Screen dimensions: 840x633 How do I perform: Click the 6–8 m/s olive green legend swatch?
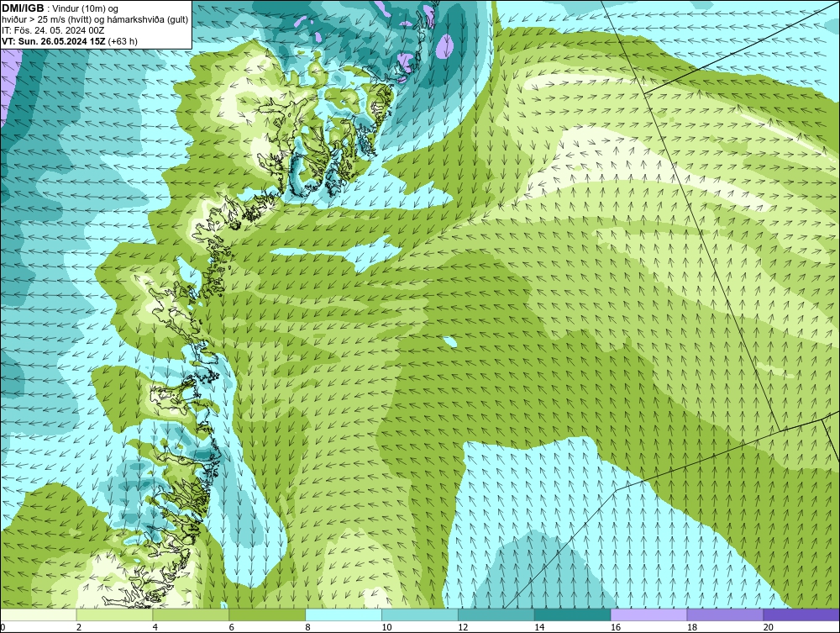tap(267, 615)
